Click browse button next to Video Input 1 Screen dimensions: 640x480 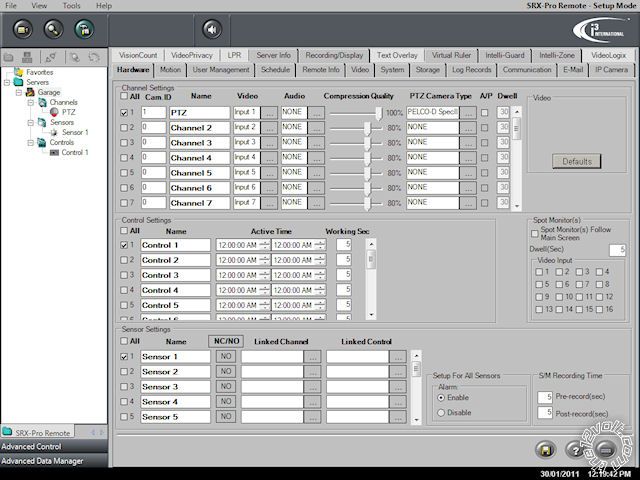(270, 113)
